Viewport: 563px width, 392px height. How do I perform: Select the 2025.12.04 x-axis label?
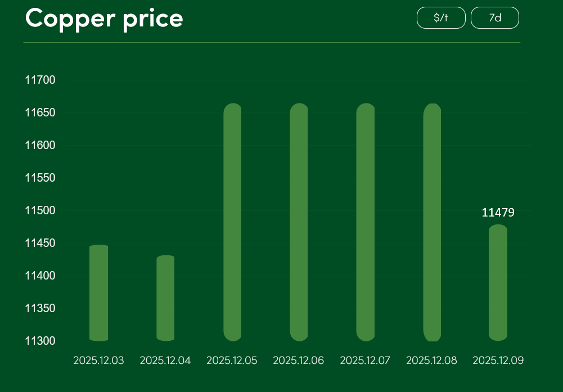pyautogui.click(x=165, y=361)
